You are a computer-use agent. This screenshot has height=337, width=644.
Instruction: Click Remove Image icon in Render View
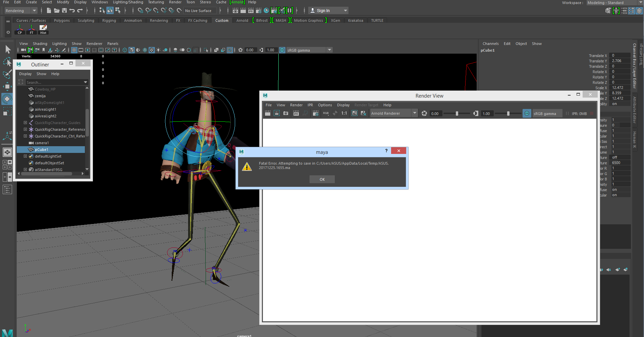click(364, 113)
